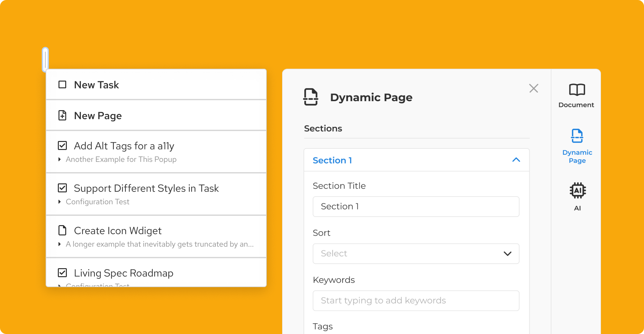644x334 pixels.
Task: Toggle checkbox for Add Alt Tags for a11y
Action: click(x=62, y=146)
